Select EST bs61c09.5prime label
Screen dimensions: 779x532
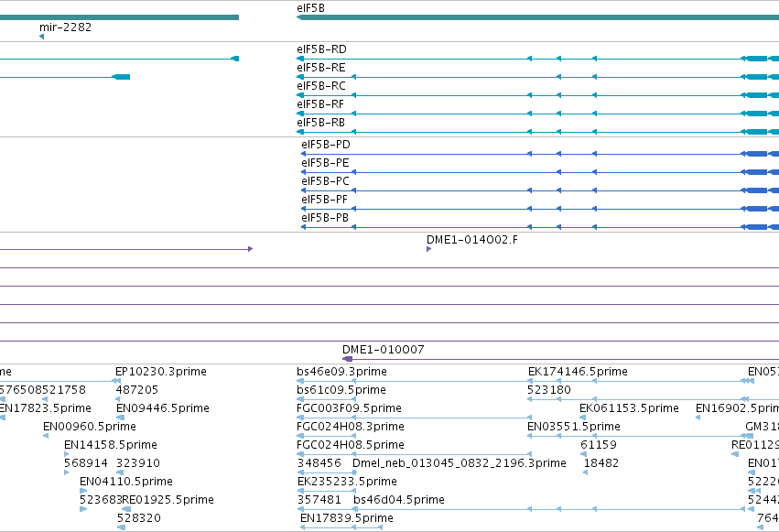tap(341, 390)
